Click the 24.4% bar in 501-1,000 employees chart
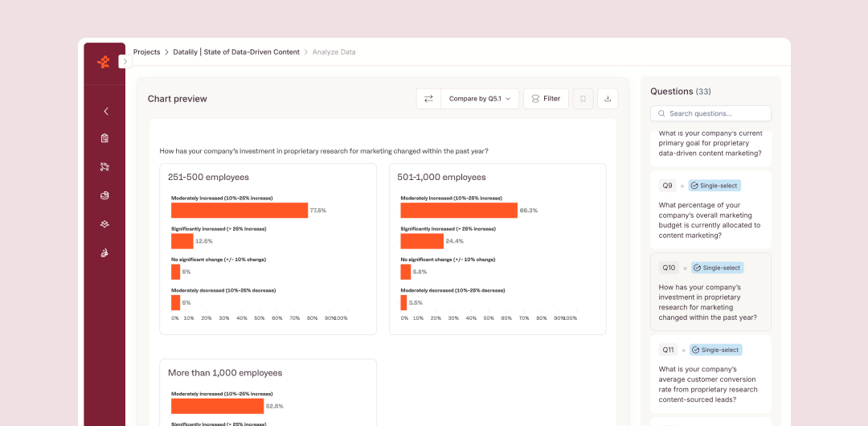Viewport: 868px width, 426px height. [x=422, y=241]
